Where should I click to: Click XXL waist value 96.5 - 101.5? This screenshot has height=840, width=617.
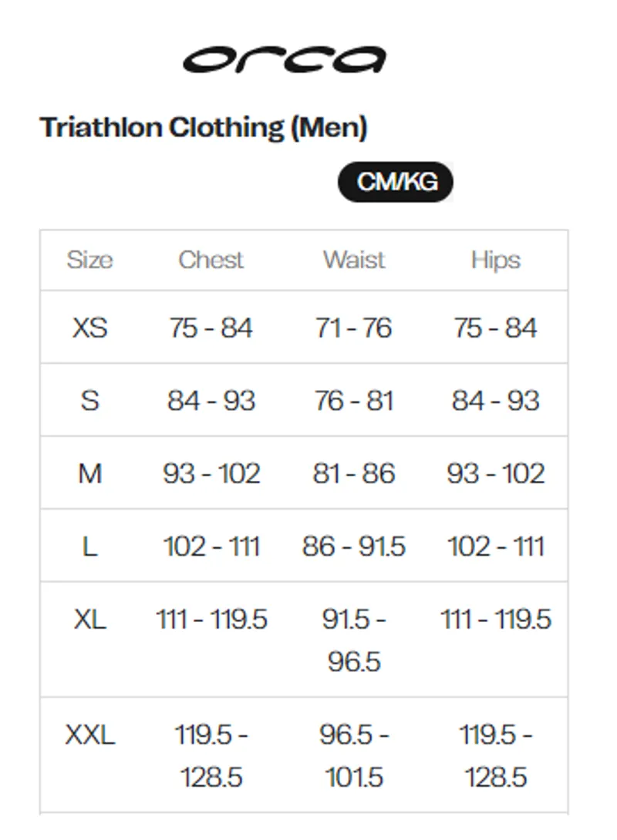tap(354, 755)
